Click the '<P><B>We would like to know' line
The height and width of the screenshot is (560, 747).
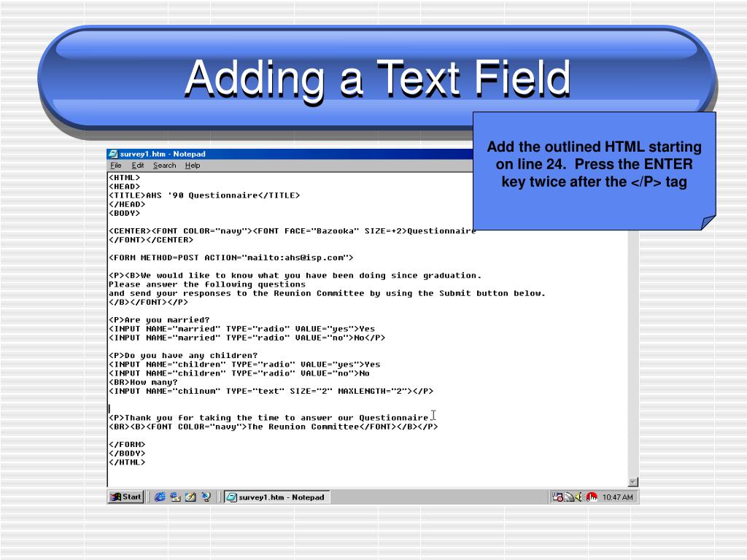pos(295,276)
